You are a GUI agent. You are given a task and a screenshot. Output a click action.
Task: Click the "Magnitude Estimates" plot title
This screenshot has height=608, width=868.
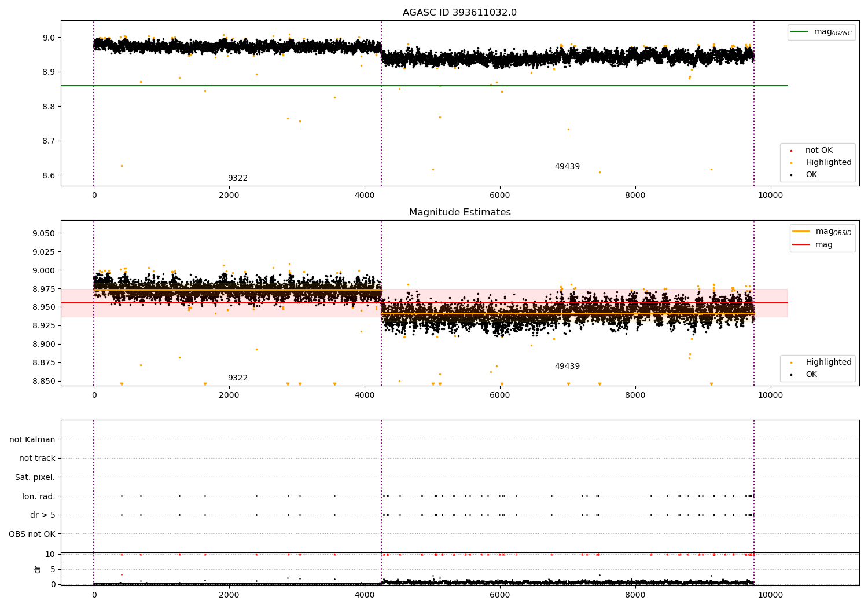[x=459, y=213]
